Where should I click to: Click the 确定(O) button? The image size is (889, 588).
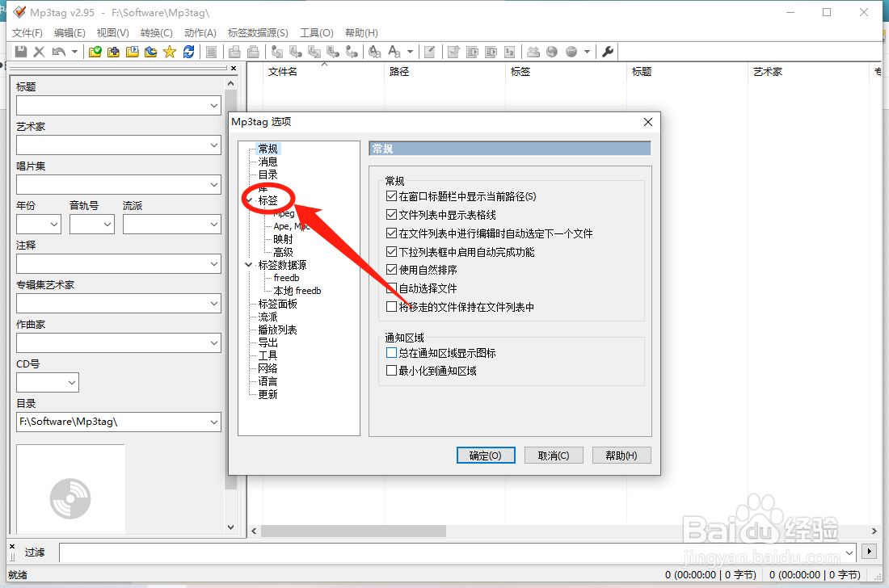(x=486, y=456)
